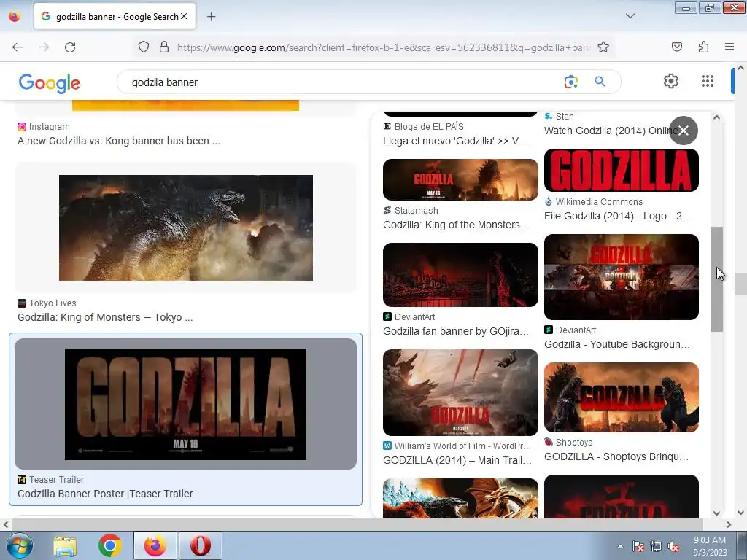Click the muted volume tray icon

pyautogui.click(x=673, y=547)
